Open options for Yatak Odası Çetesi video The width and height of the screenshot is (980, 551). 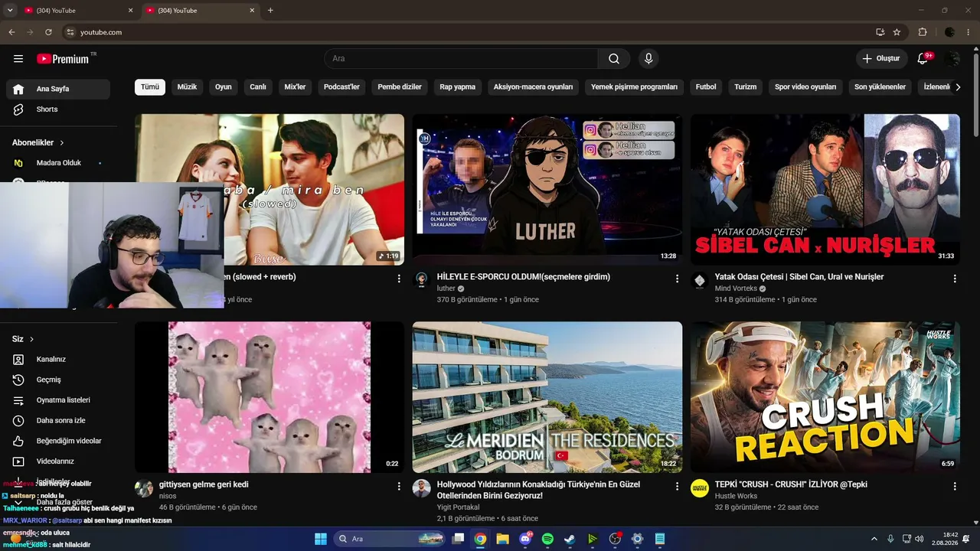(955, 279)
